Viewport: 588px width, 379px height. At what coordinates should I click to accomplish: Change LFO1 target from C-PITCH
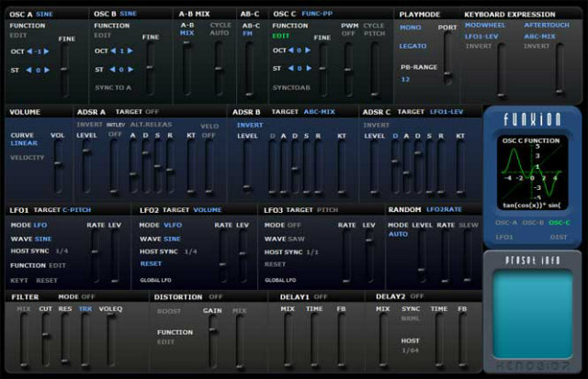[x=76, y=210]
